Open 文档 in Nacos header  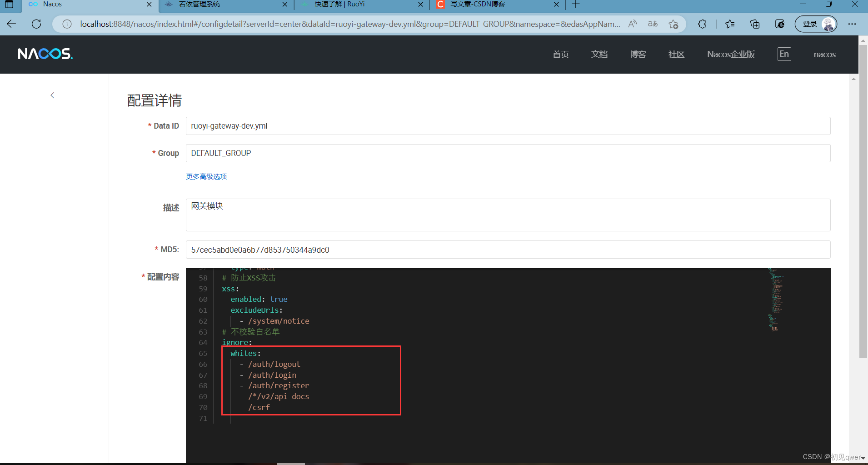(x=599, y=55)
